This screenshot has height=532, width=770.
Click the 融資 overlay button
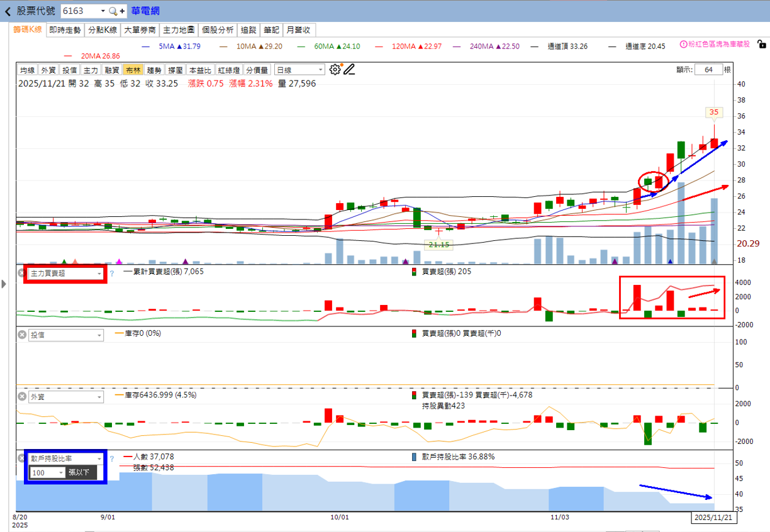[112, 70]
